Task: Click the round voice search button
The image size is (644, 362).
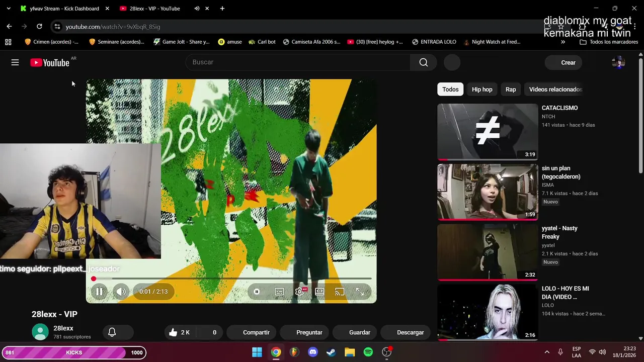Action: (452, 62)
